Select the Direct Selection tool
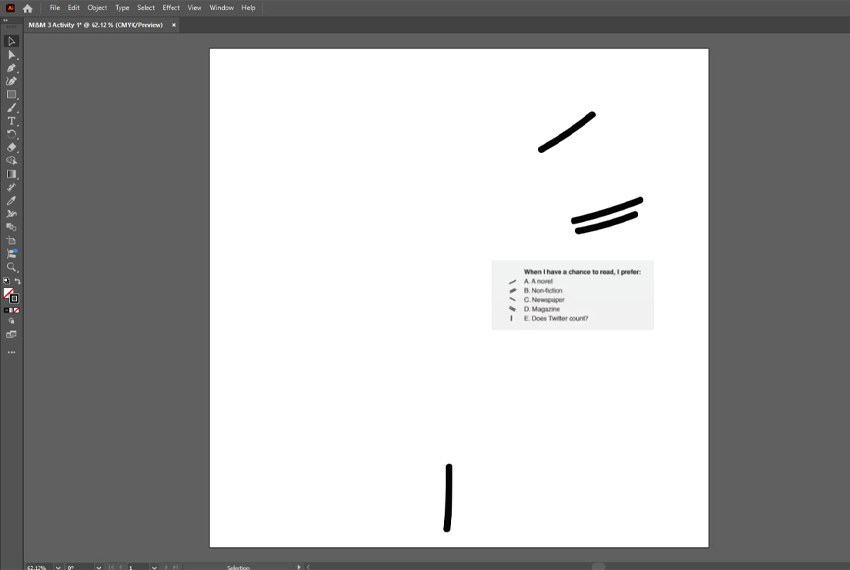The height and width of the screenshot is (570, 850). tap(12, 55)
